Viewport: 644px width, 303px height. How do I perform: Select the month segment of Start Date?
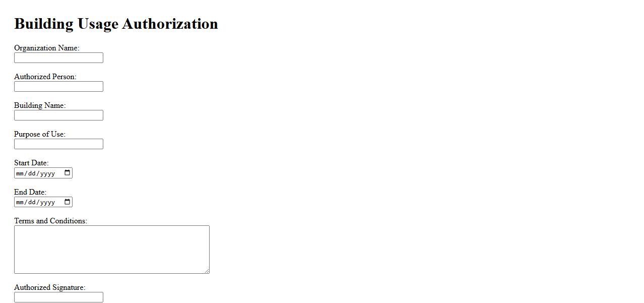point(21,173)
